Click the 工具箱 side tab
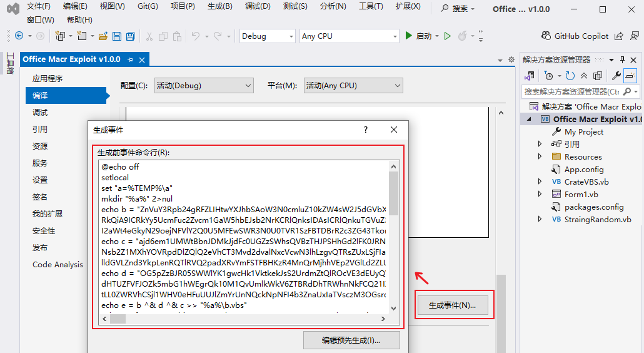The image size is (644, 353). pyautogui.click(x=10, y=63)
